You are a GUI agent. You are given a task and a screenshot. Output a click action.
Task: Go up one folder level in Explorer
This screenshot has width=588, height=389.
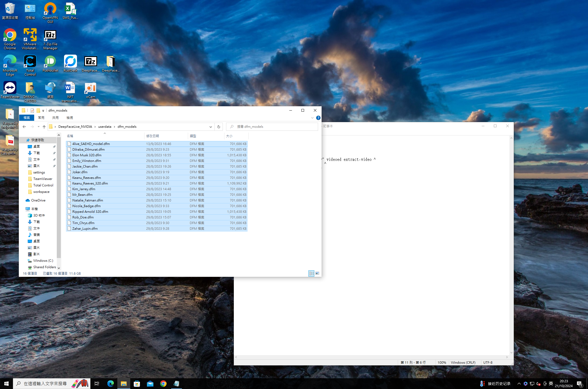(x=44, y=127)
